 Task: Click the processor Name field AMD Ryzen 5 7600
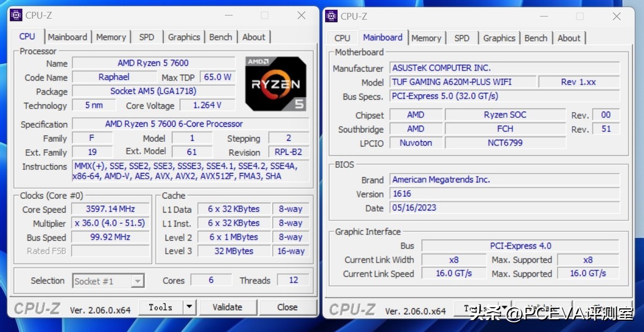tap(153, 63)
